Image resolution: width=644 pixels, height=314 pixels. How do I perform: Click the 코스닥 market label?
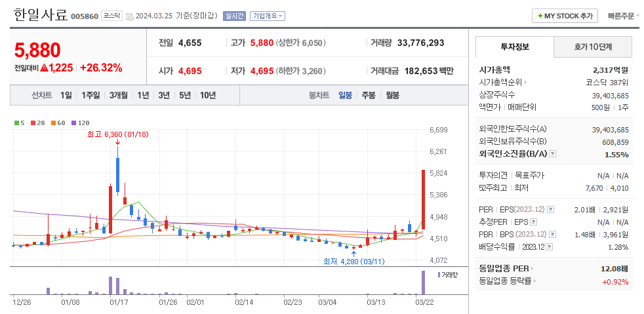click(111, 16)
